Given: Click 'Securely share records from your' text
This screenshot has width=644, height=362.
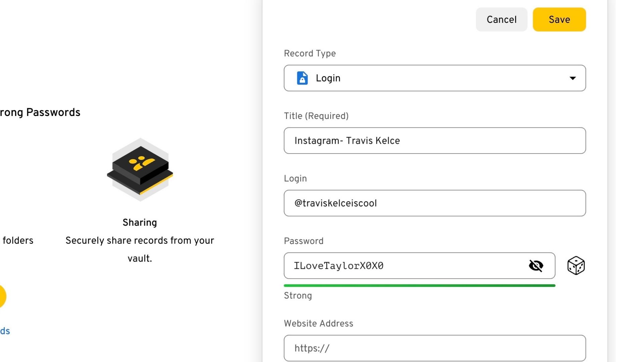Looking at the screenshot, I should 140,241.
